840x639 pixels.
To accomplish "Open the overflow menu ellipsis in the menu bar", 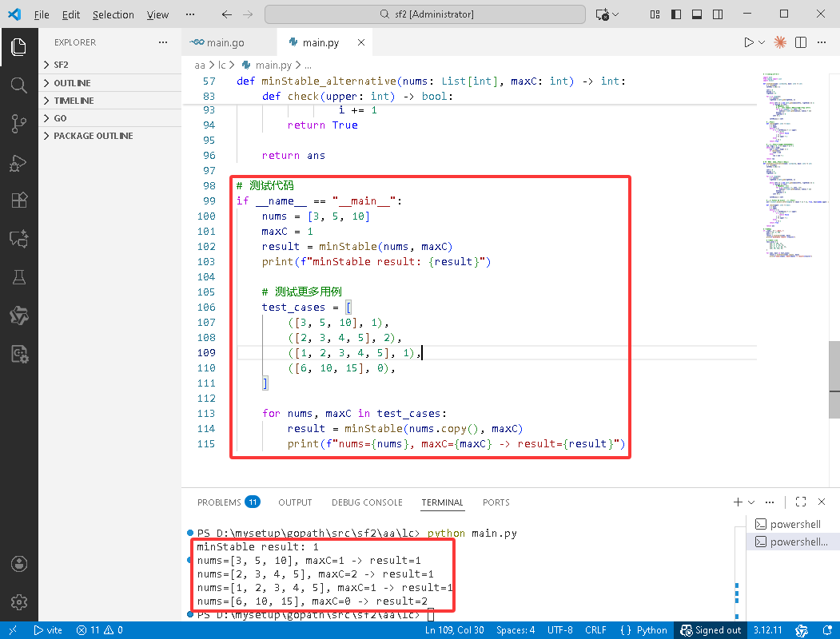I will [x=189, y=14].
